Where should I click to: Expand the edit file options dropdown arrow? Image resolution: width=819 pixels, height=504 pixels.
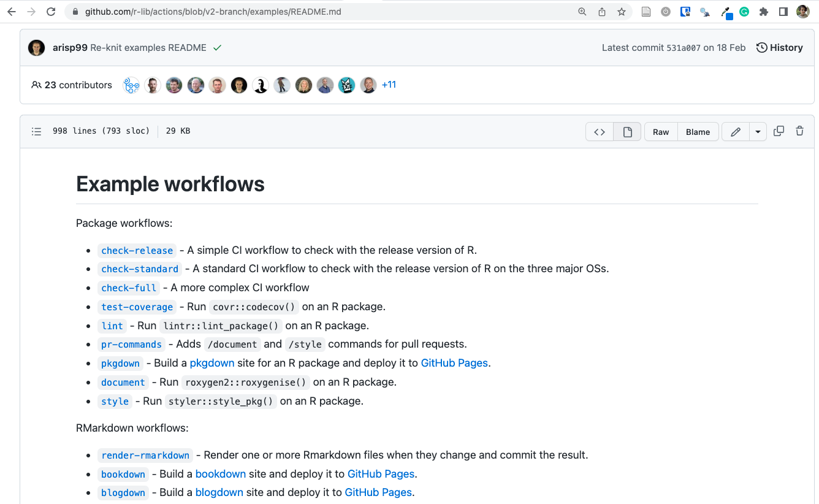coord(758,132)
